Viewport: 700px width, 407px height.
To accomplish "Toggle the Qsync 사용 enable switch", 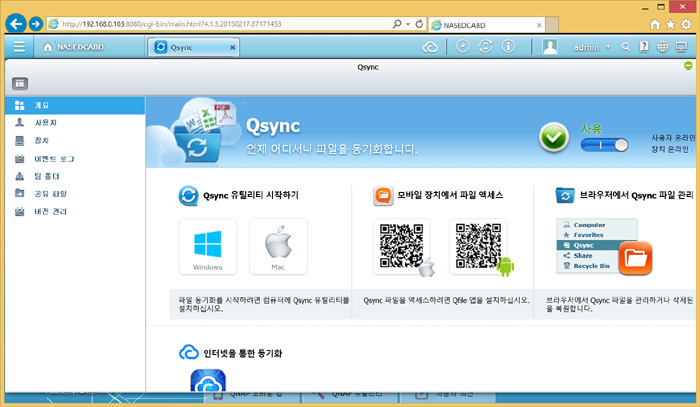I will coord(604,145).
